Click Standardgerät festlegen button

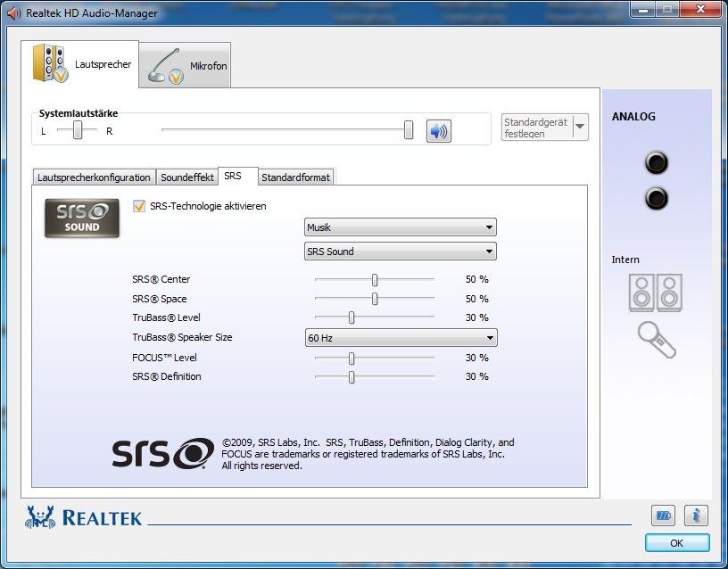pyautogui.click(x=544, y=128)
